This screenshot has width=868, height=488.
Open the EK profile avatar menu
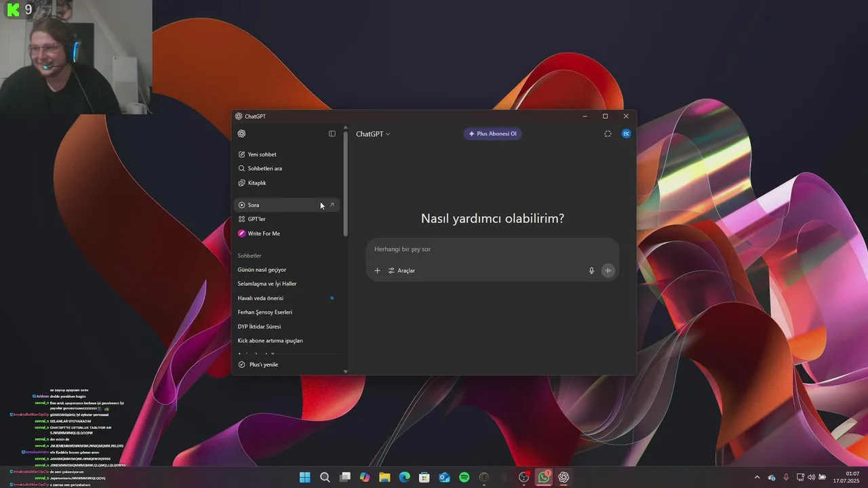626,134
